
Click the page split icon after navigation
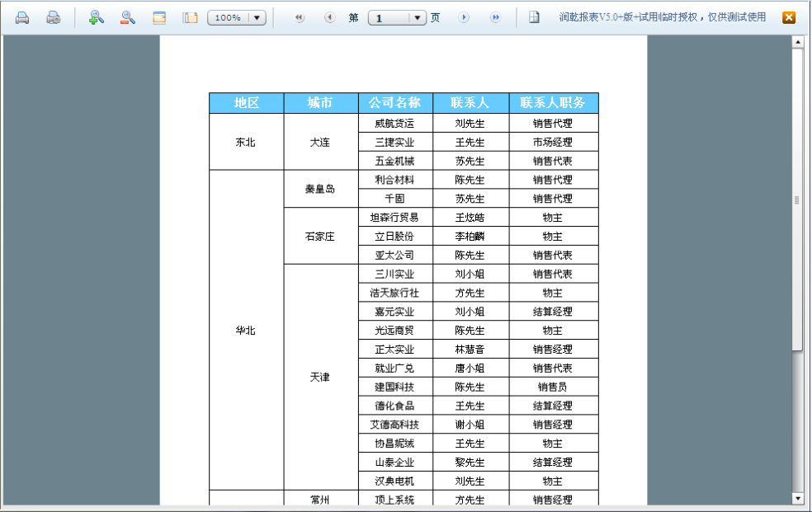(534, 17)
